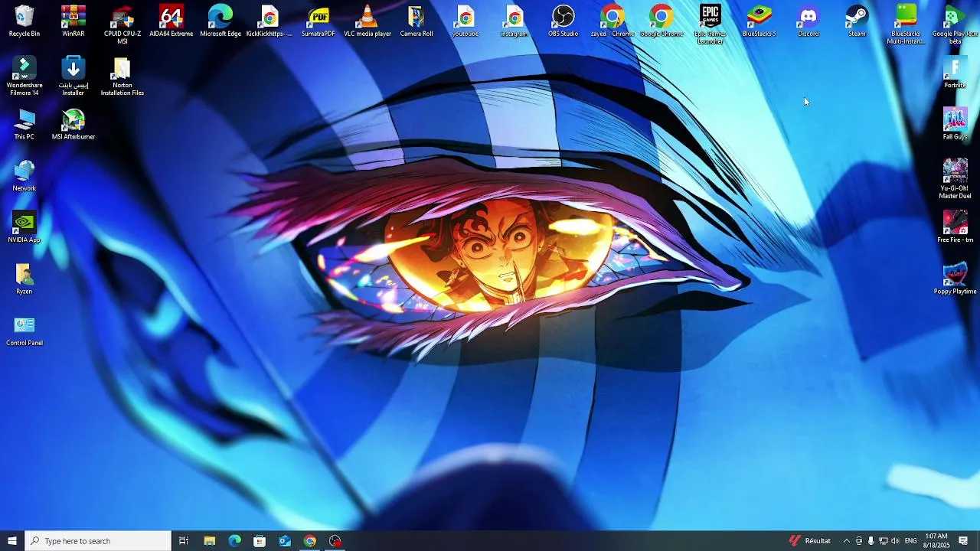Screen dimensions: 980x551
Task: Click the Meet Now tray icon
Action: click(x=858, y=541)
